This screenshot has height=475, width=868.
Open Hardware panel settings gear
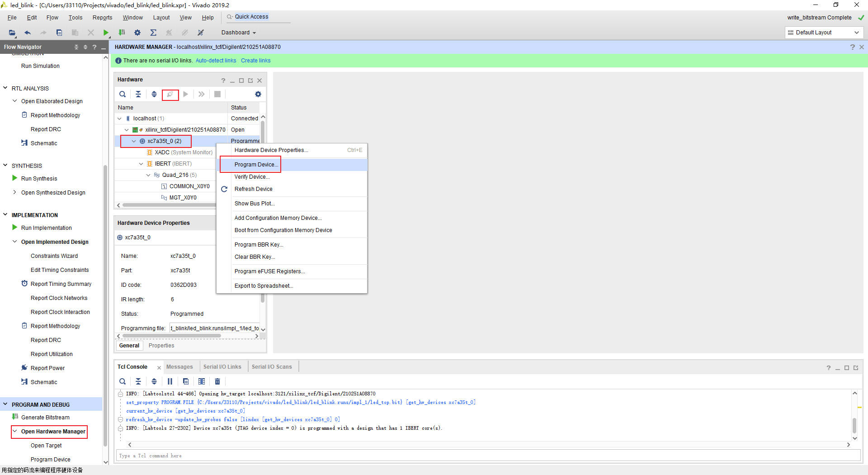[x=258, y=94]
